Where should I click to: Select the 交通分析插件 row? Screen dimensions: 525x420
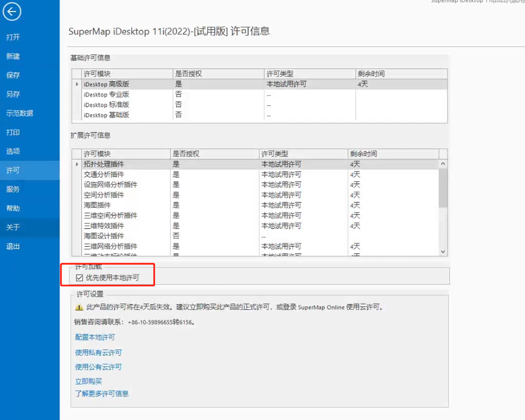(x=255, y=175)
